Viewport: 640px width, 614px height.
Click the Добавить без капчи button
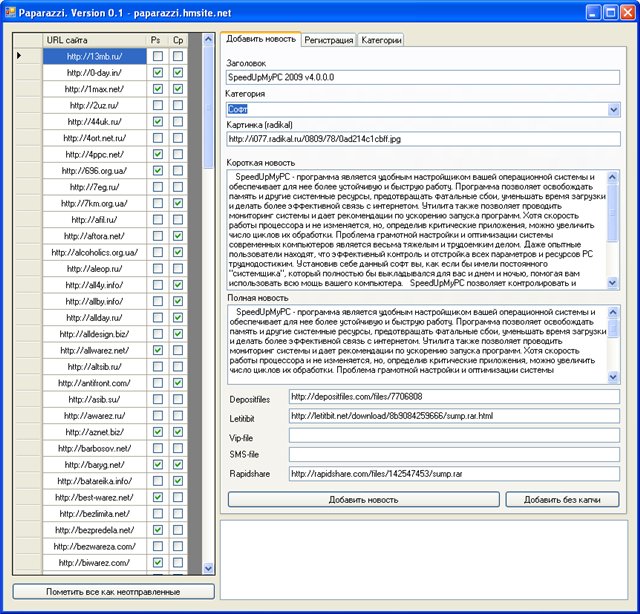point(562,499)
